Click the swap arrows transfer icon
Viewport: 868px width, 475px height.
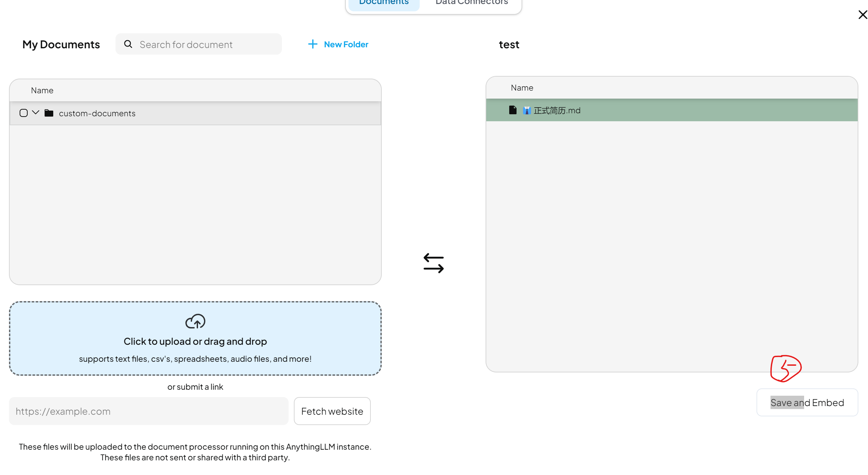(x=433, y=263)
